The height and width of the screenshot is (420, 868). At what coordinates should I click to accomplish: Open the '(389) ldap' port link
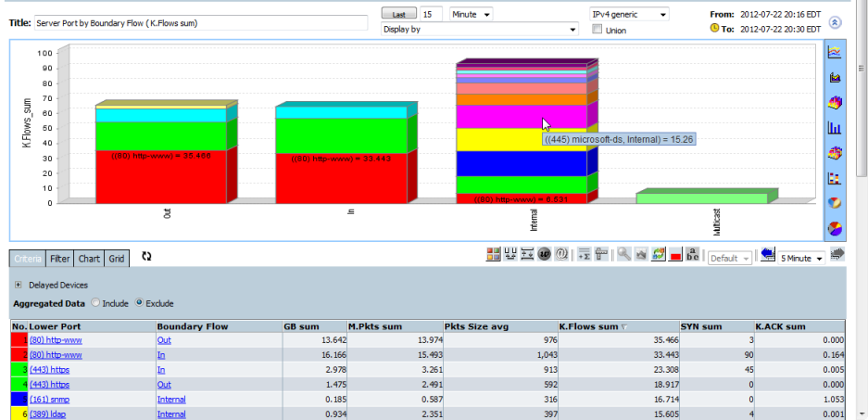[x=47, y=414]
